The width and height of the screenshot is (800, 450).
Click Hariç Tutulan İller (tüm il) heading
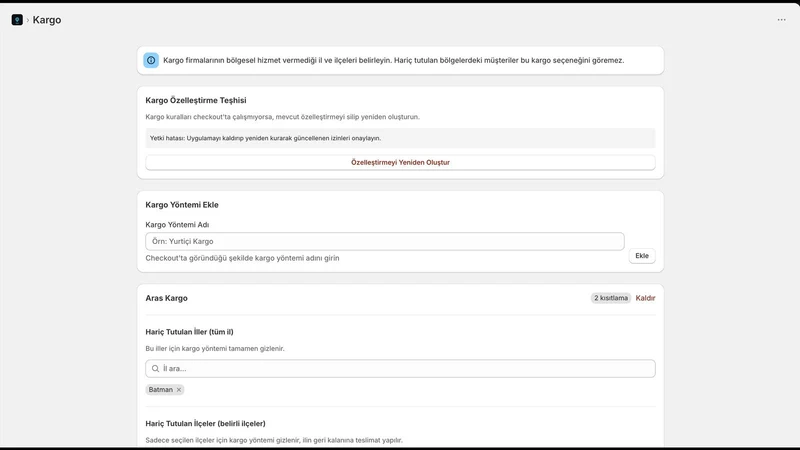click(x=189, y=332)
